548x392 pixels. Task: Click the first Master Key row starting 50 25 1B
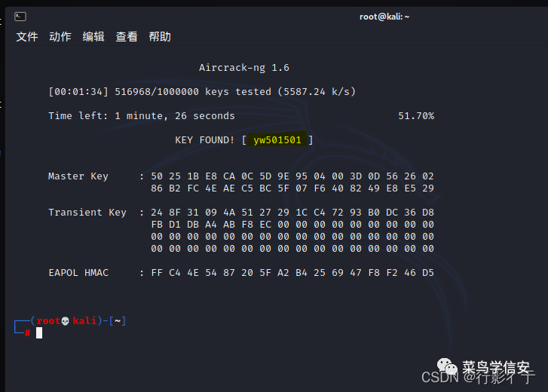pyautogui.click(x=292, y=176)
